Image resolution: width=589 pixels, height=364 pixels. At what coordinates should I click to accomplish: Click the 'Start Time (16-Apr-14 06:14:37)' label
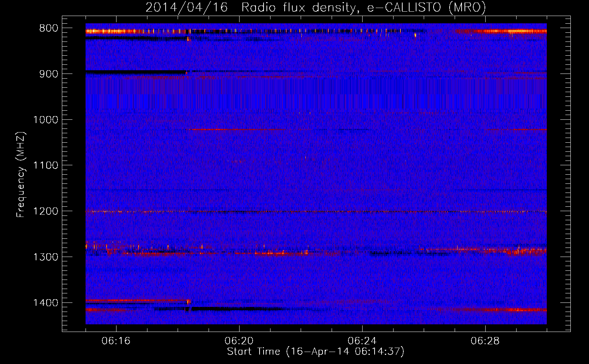pyautogui.click(x=316, y=352)
